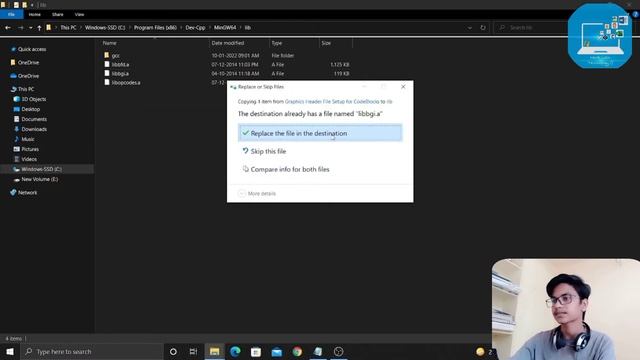Open Music in sidebar
The image size is (640, 360).
[x=28, y=139]
